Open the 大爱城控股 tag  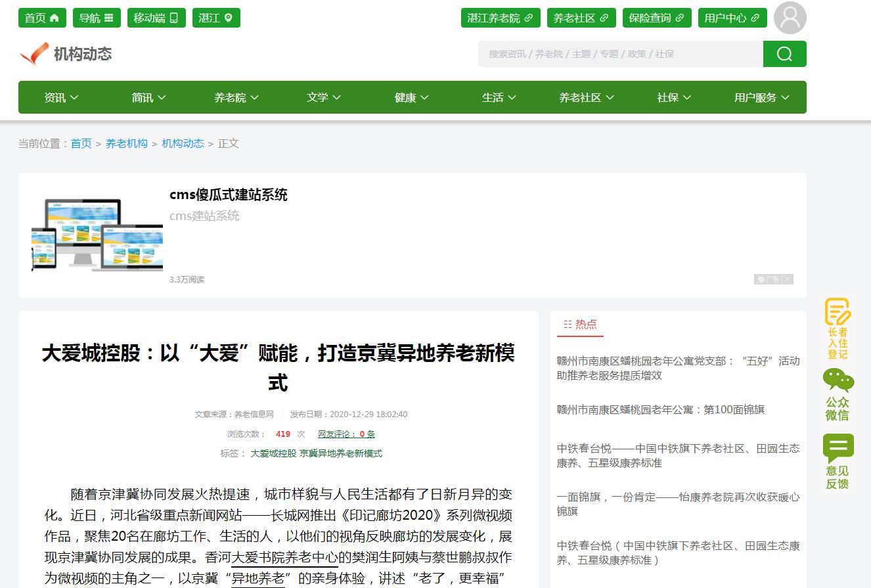click(273, 453)
